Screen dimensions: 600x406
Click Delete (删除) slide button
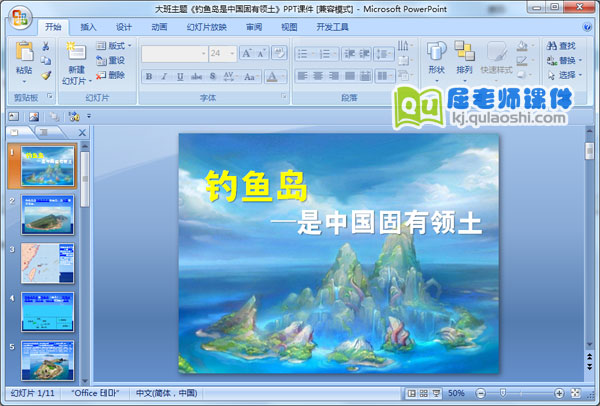(111, 75)
